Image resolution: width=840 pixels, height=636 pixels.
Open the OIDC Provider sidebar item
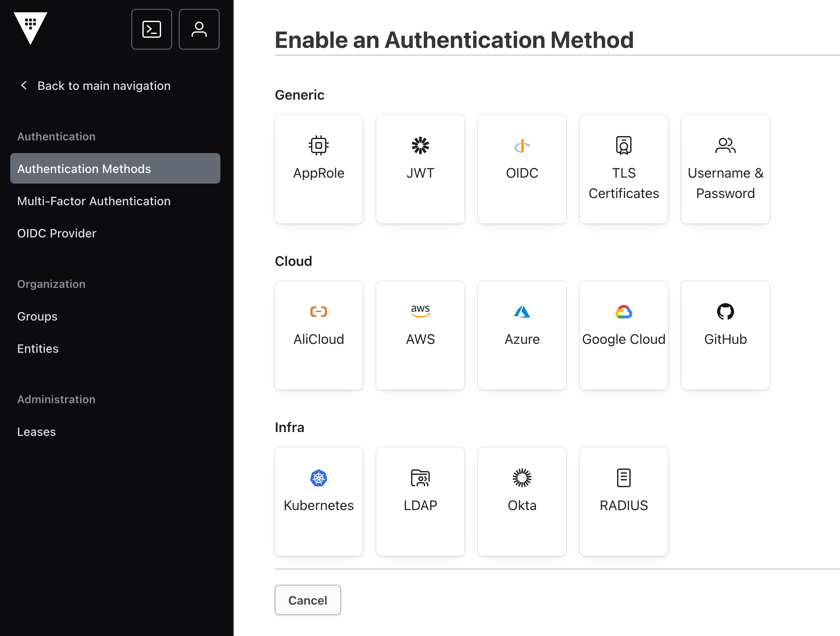(57, 233)
